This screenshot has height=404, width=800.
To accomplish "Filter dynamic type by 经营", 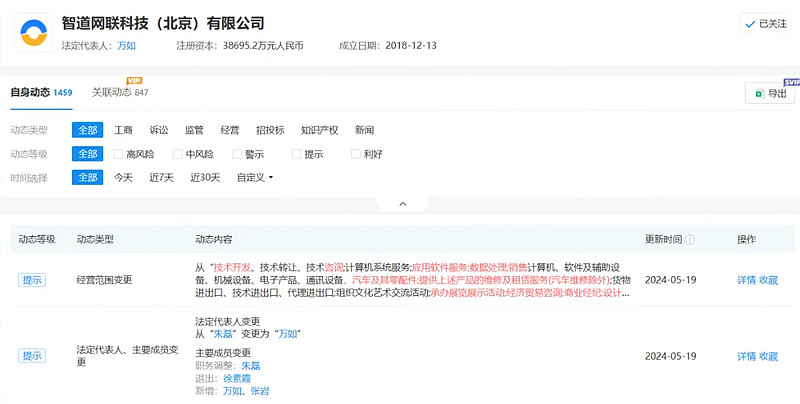I will (x=230, y=130).
